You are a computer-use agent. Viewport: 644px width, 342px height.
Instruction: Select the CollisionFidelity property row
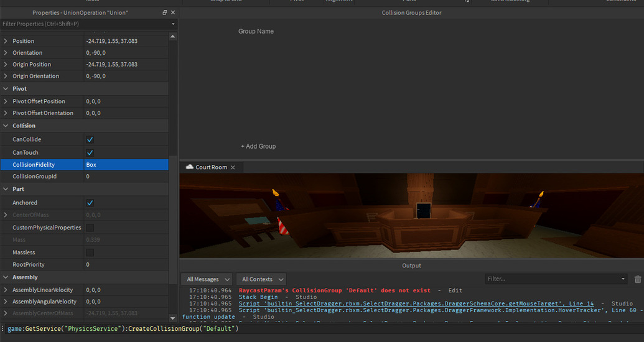pos(84,165)
